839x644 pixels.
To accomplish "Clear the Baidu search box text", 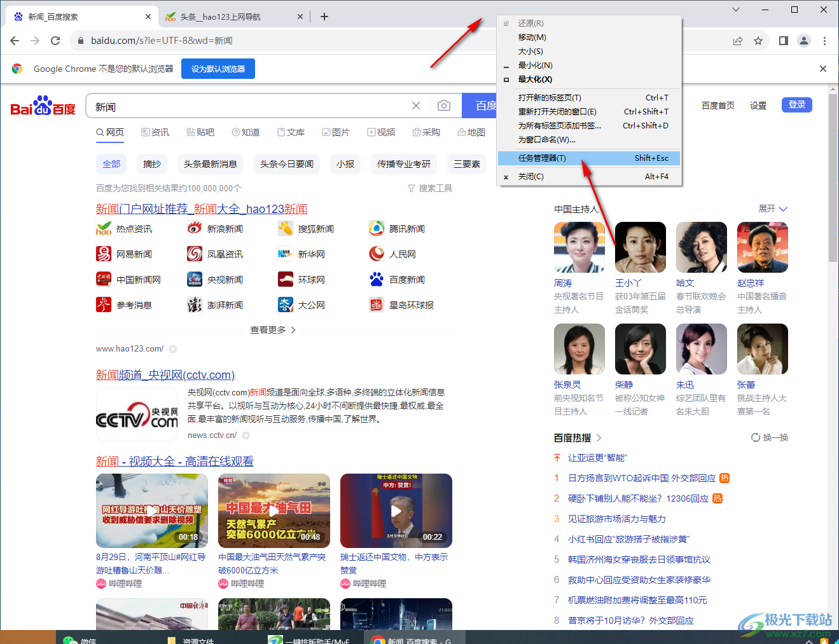I will tap(416, 106).
